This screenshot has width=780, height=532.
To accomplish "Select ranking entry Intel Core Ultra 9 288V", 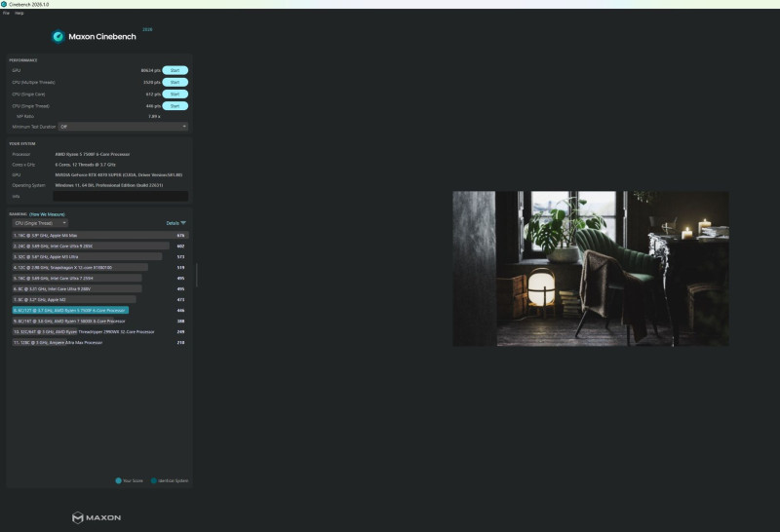I will pos(100,288).
